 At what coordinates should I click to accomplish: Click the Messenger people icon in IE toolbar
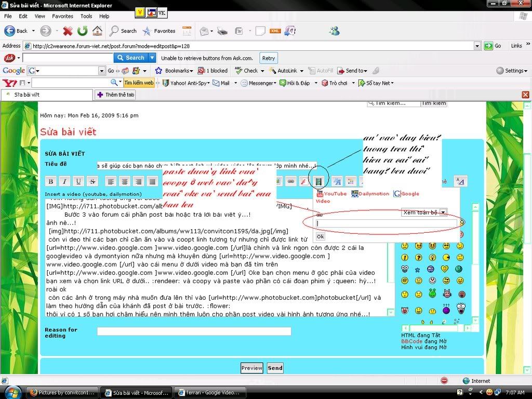(x=335, y=31)
